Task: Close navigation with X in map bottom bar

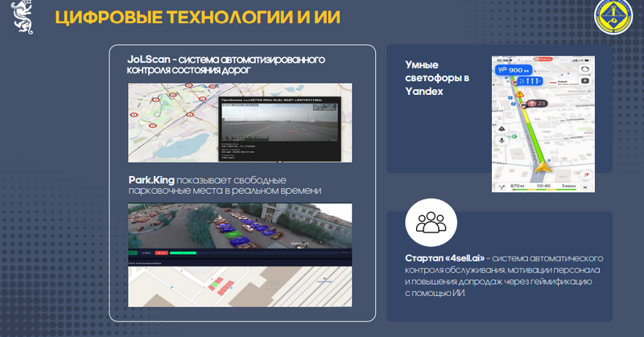Action: point(588,187)
